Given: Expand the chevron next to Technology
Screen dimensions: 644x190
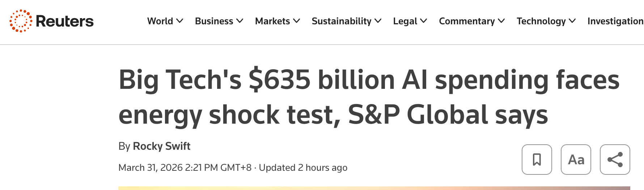Looking at the screenshot, I should coord(572,21).
